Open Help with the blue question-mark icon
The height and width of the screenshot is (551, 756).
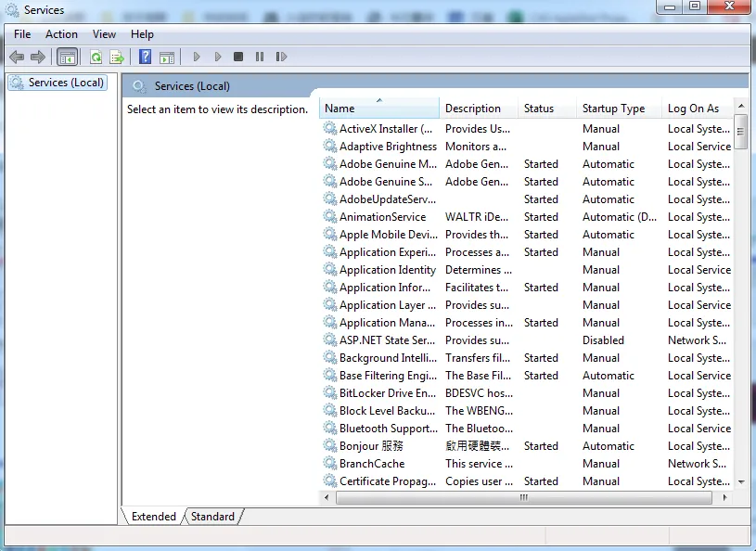145,57
